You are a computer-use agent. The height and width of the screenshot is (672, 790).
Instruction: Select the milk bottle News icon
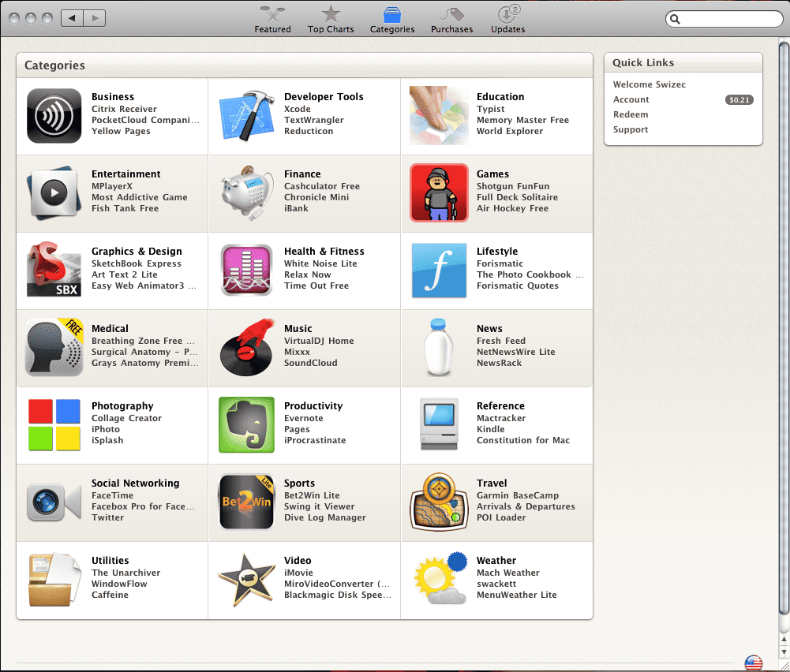coord(439,348)
